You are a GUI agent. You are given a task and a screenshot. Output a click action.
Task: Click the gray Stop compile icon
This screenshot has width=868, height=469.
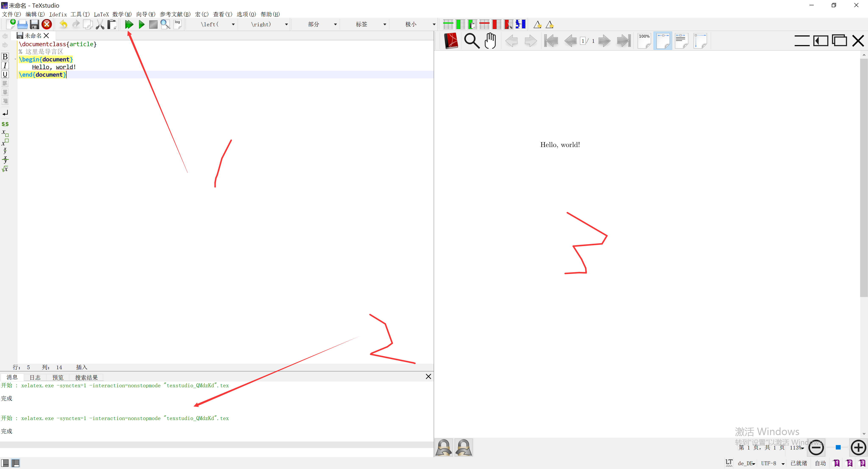153,24
